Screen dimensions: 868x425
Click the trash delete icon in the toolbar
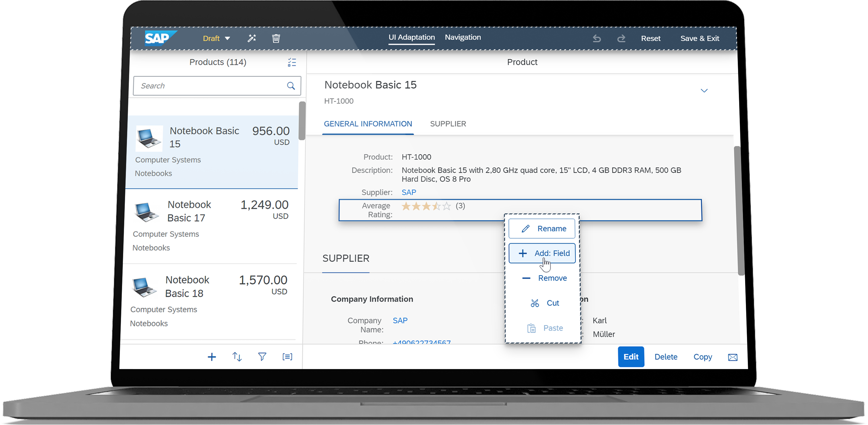tap(276, 39)
